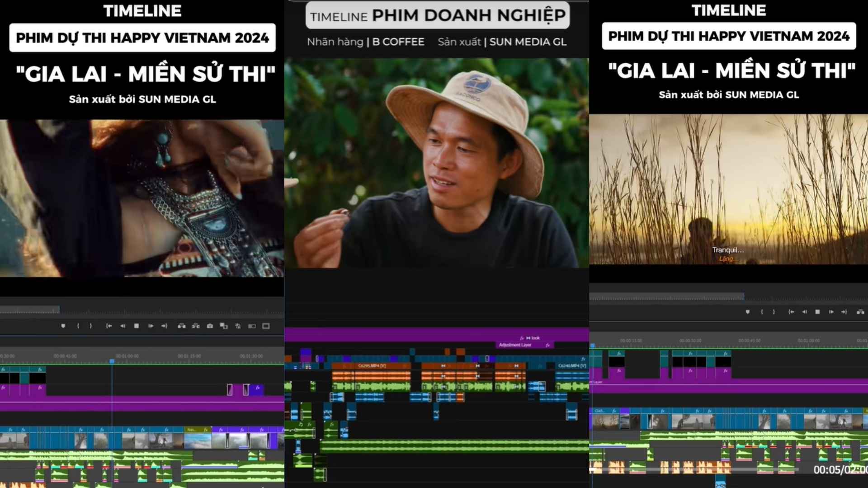Image resolution: width=868 pixels, height=488 pixels.
Task: Click Mark In brace in right panel
Action: click(x=762, y=312)
